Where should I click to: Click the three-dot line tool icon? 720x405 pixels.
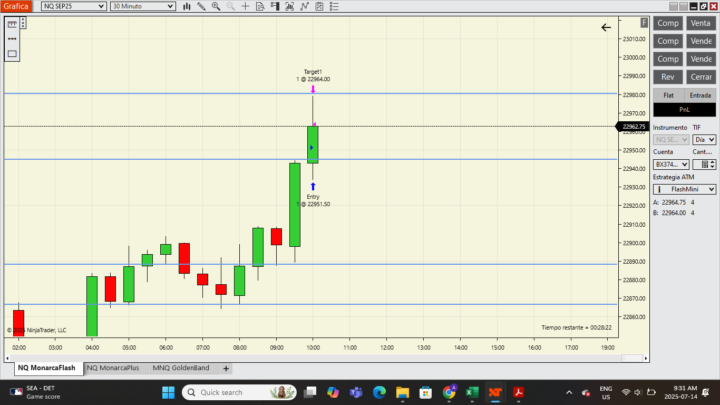coord(12,39)
